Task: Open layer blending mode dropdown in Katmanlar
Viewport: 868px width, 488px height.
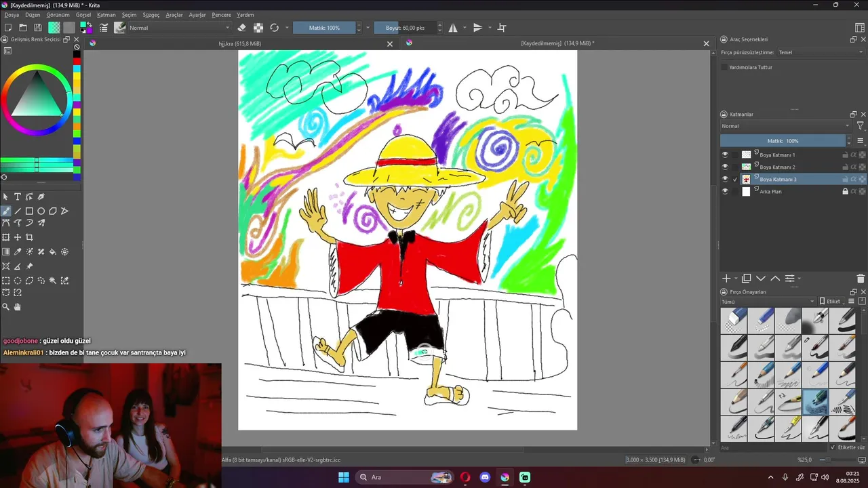Action: click(785, 126)
